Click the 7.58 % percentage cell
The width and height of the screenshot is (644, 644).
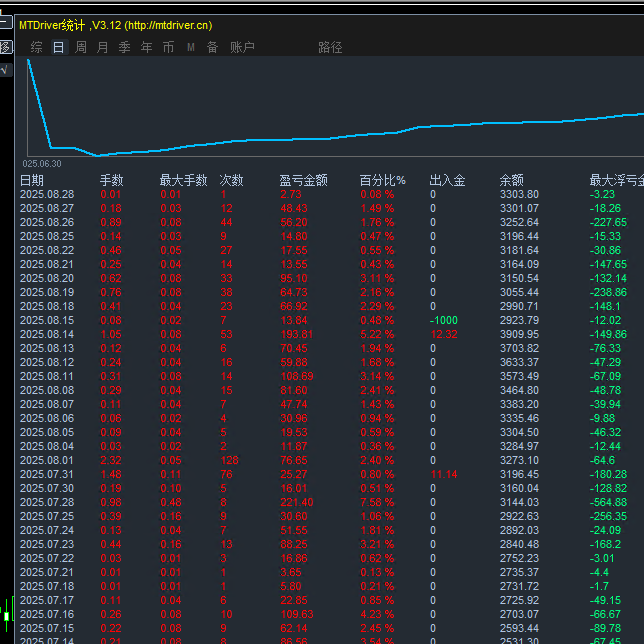[377, 502]
